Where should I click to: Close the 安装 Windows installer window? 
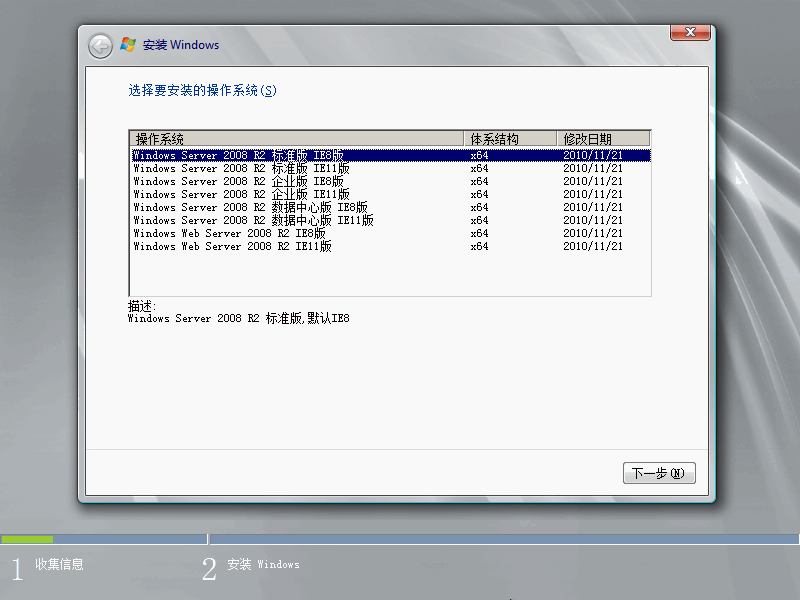[689, 31]
